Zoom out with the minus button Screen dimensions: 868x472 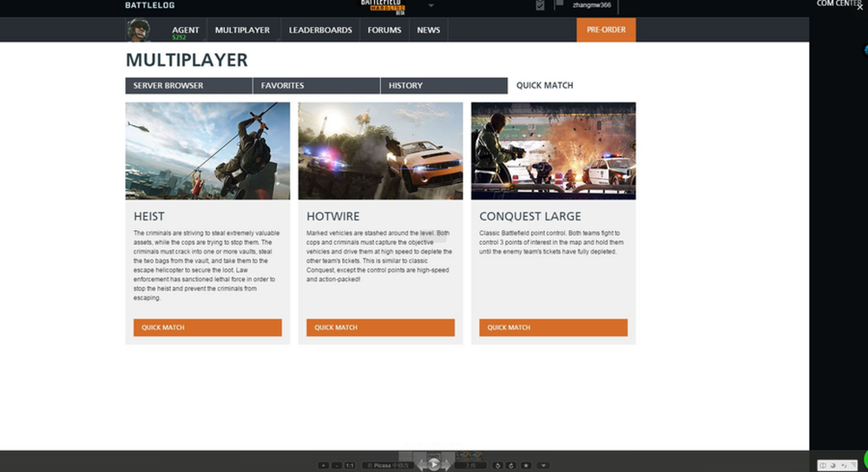coord(337,465)
